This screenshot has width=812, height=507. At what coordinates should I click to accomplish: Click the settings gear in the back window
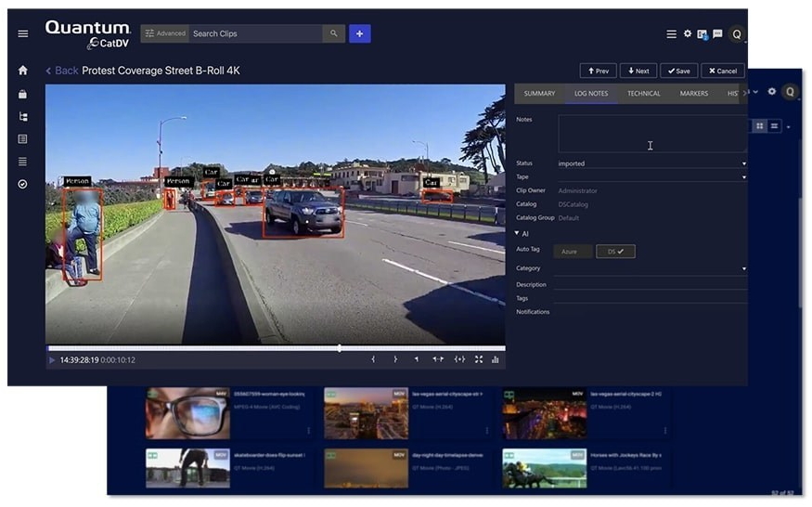[x=771, y=91]
